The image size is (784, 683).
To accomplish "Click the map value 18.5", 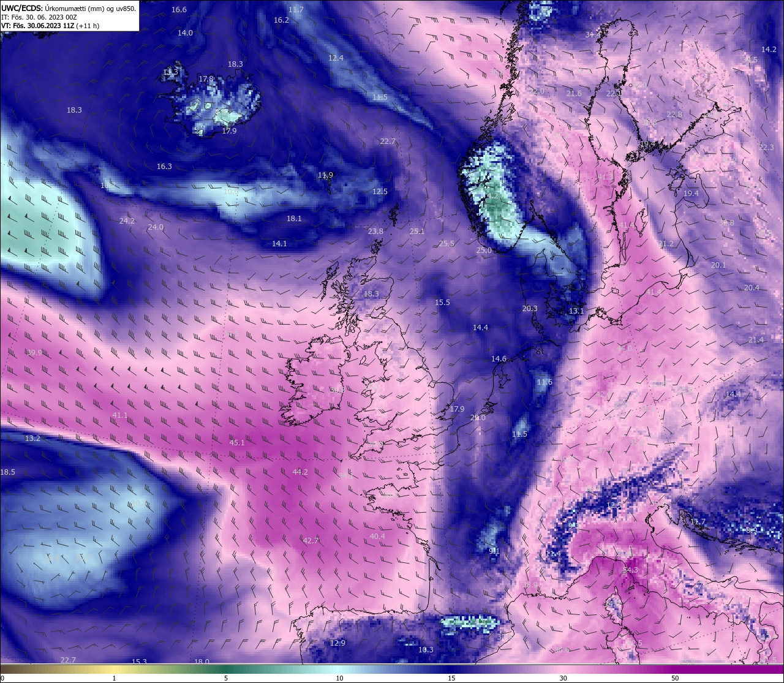I will click(7, 472).
